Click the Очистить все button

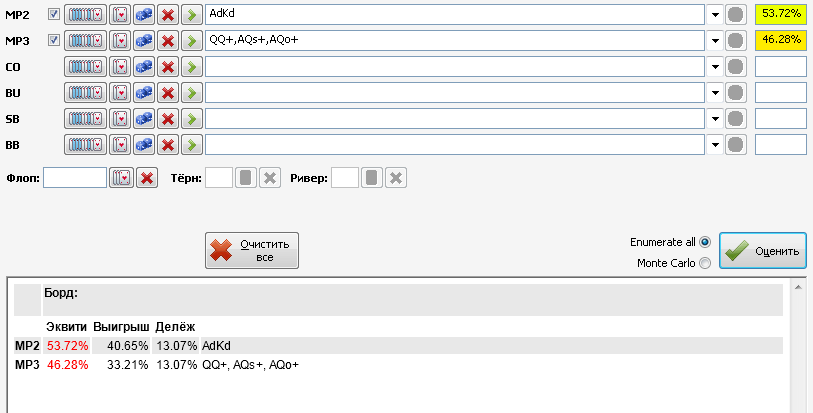pos(252,250)
